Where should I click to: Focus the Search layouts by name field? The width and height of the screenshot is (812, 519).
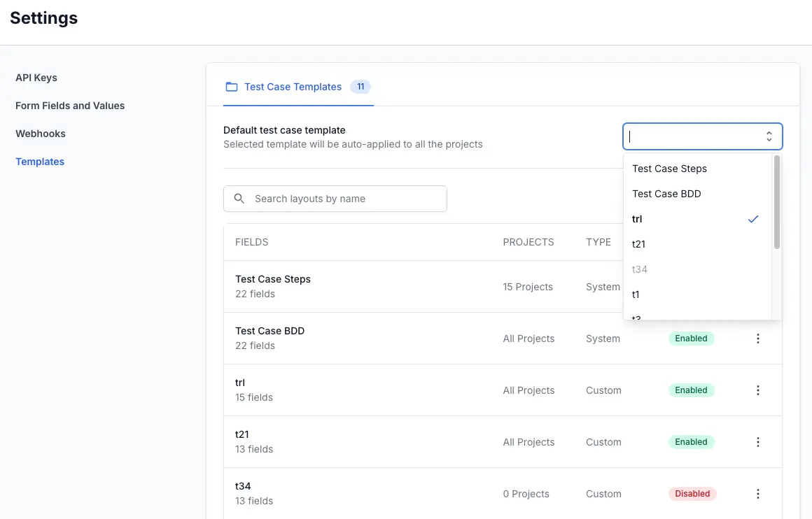343,199
